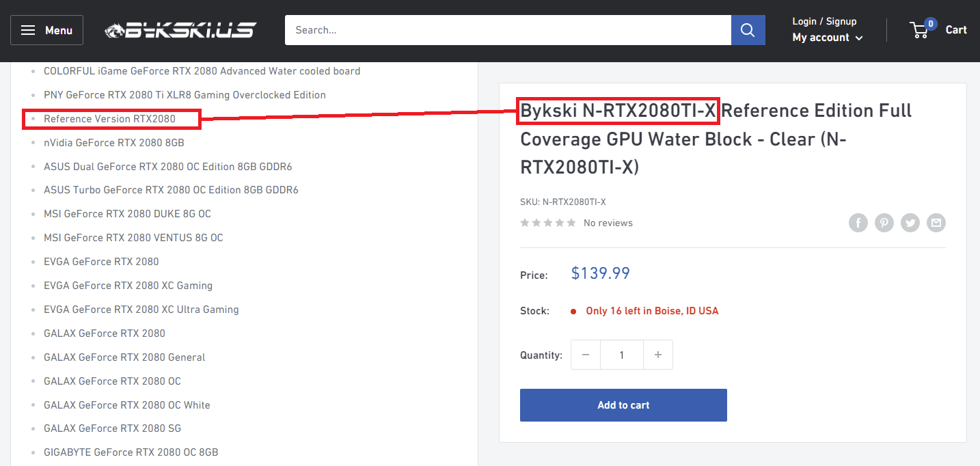Screen dimensions: 980x466
Task: Increase quantity with plus button
Action: tap(657, 355)
